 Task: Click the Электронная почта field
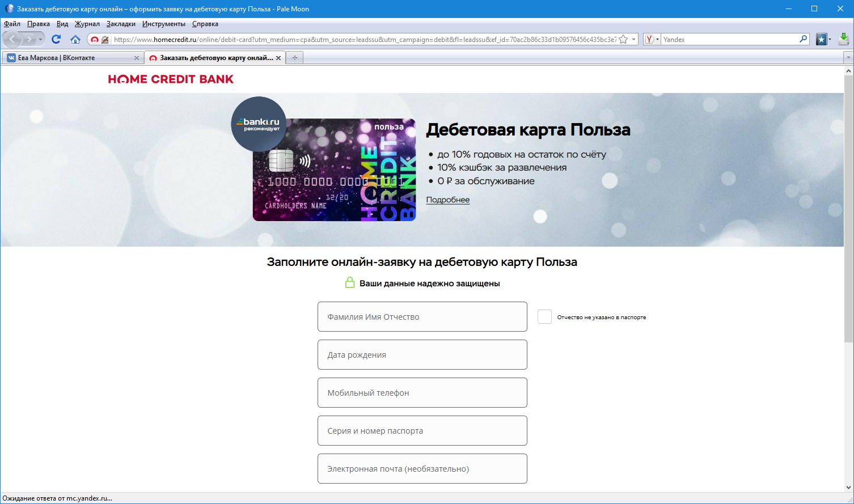coord(422,468)
